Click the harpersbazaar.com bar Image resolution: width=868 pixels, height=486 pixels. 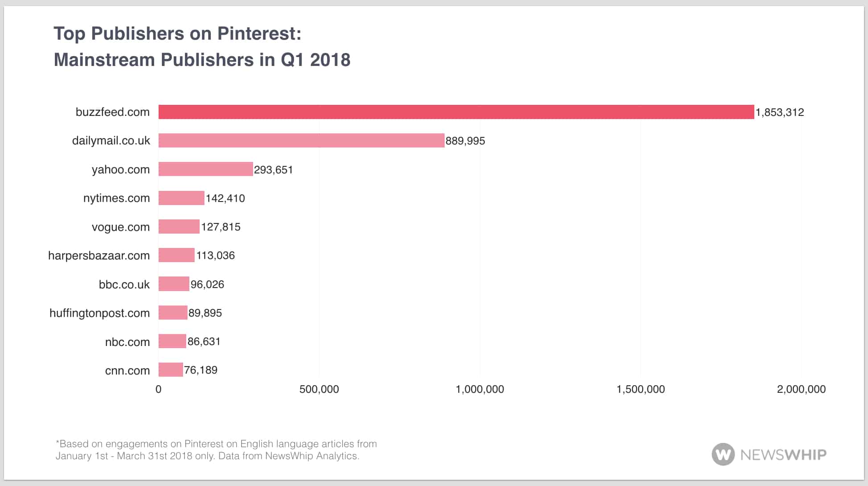[x=176, y=255]
